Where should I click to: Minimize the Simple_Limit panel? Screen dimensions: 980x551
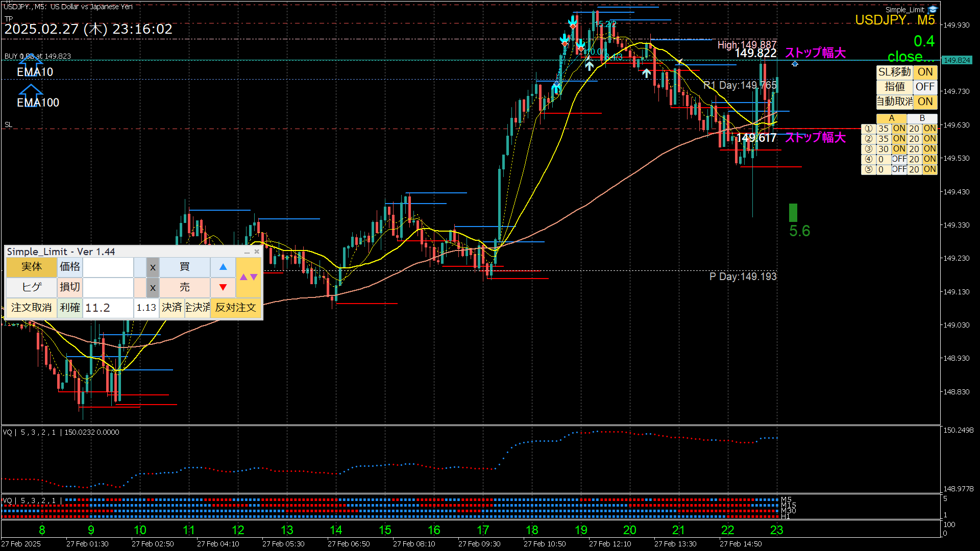(247, 252)
